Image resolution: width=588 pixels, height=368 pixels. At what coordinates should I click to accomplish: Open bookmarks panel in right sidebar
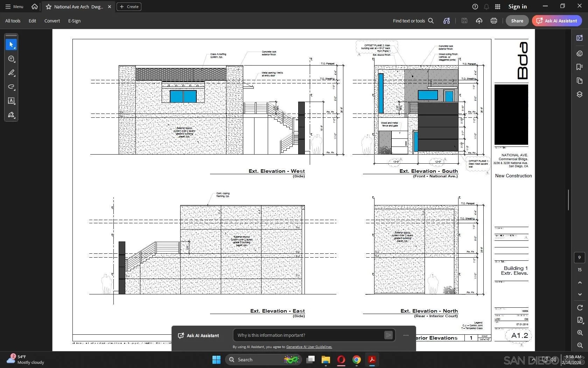pyautogui.click(x=579, y=67)
